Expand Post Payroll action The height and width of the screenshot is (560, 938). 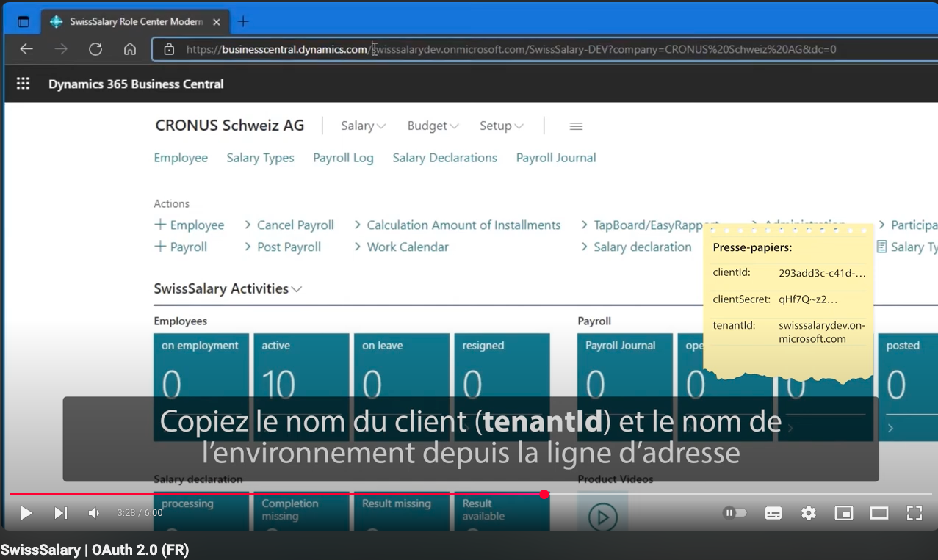click(x=283, y=247)
